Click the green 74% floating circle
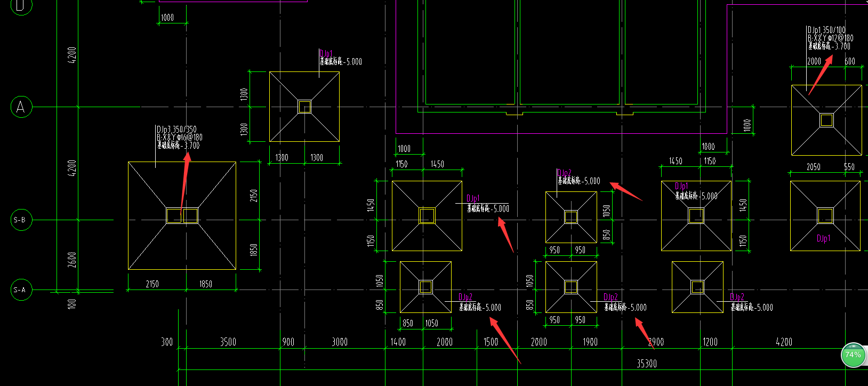This screenshot has width=868, height=386. tap(853, 355)
